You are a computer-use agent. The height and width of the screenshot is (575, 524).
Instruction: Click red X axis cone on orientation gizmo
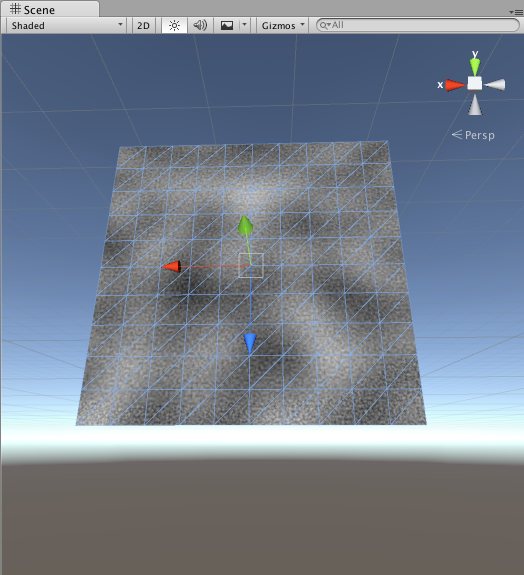(456, 85)
